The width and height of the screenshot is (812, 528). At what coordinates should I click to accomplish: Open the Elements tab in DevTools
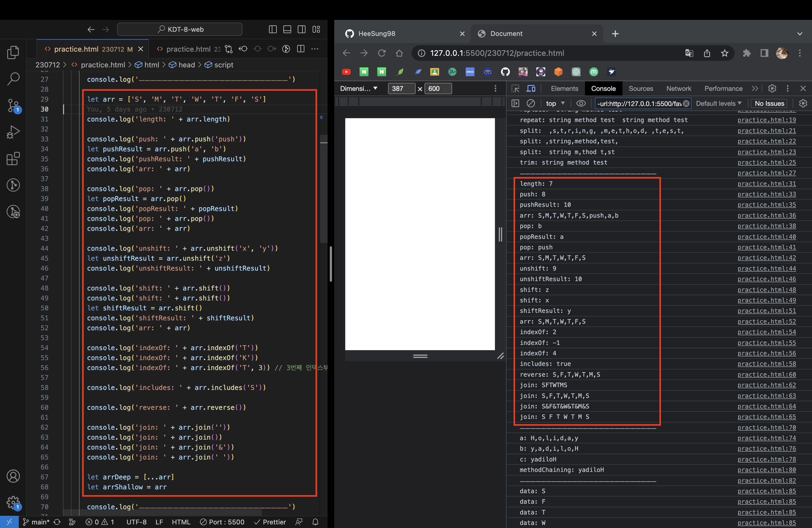[x=564, y=88]
